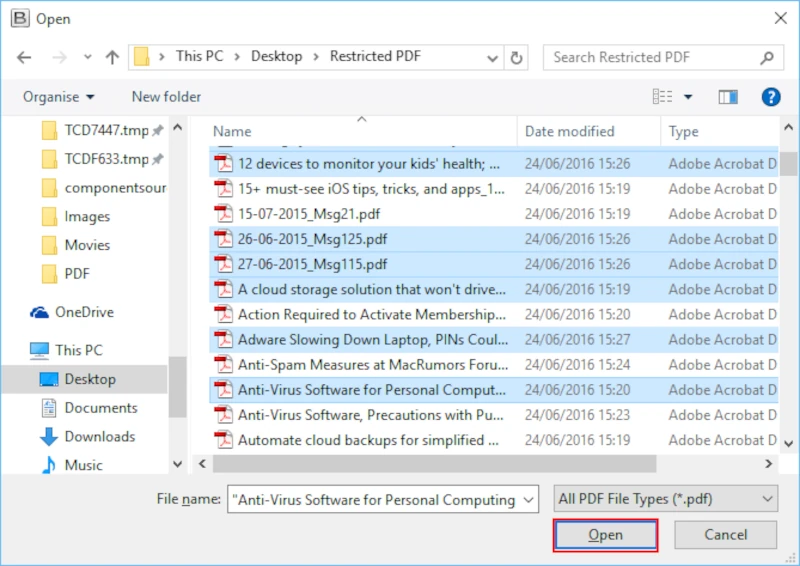Image resolution: width=800 pixels, height=566 pixels.
Task: Open the Help question mark icon
Action: click(x=771, y=97)
